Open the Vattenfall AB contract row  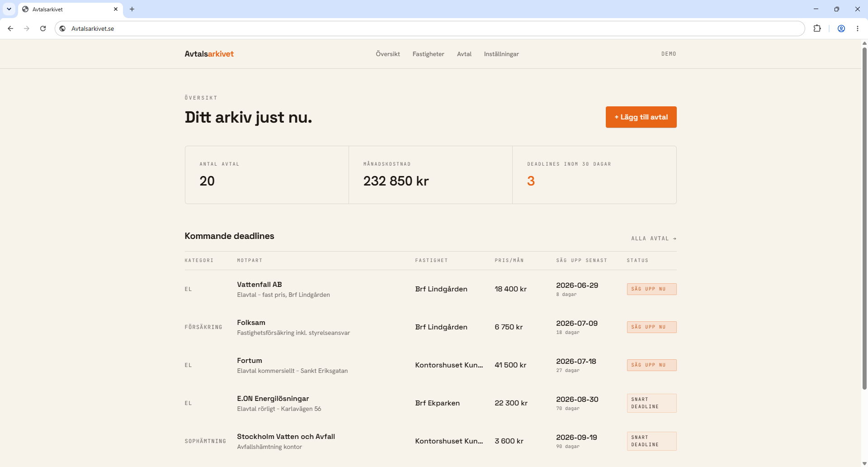(x=430, y=289)
